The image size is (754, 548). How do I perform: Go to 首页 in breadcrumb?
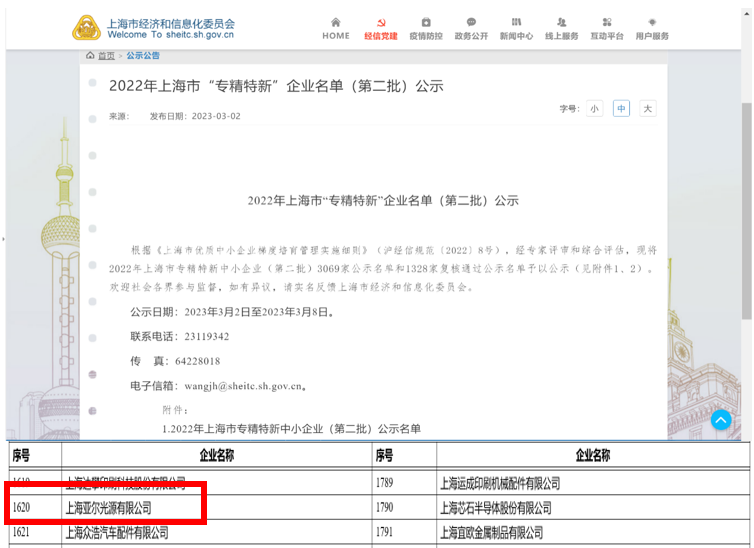pyautogui.click(x=106, y=56)
